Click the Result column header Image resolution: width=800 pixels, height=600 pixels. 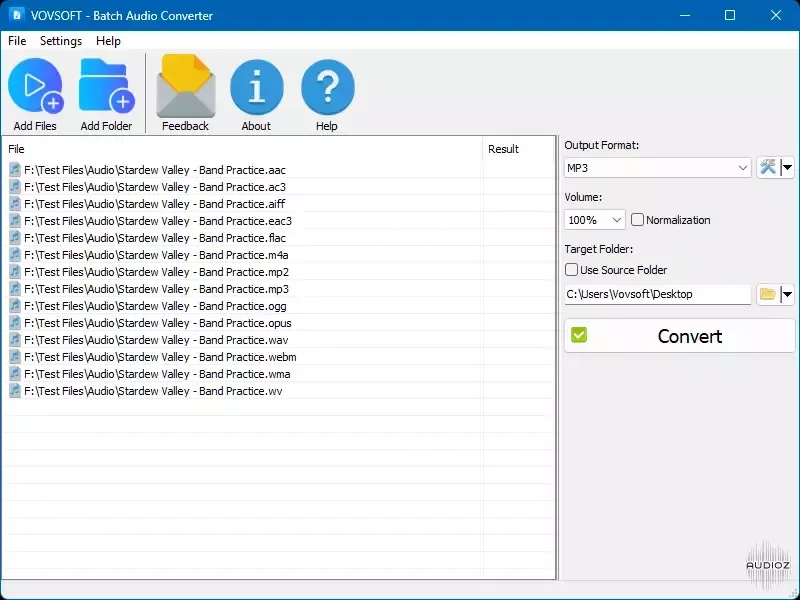click(518, 149)
